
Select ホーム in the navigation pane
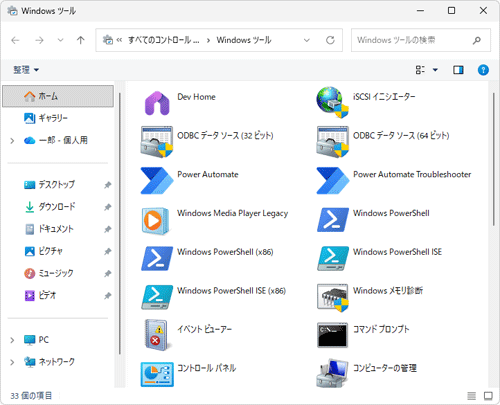pyautogui.click(x=58, y=96)
